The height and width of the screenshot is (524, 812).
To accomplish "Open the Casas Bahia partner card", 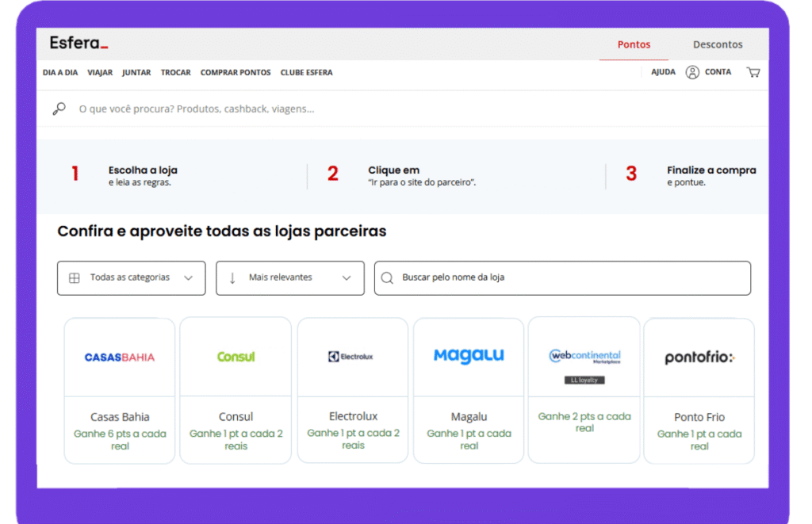I will [x=119, y=390].
